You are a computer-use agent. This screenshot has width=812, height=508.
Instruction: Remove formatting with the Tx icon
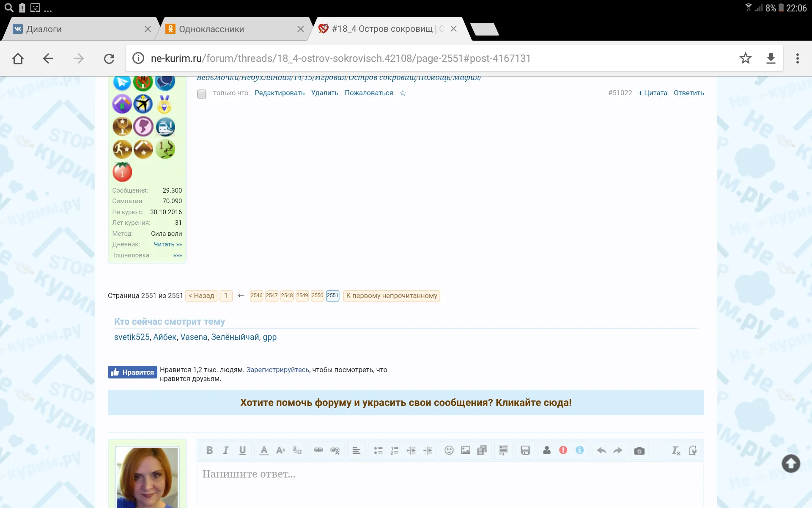pyautogui.click(x=675, y=450)
